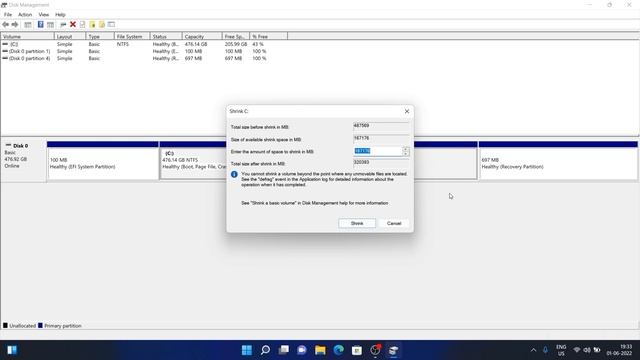Open the Widgets panel from the taskbar

point(12,350)
